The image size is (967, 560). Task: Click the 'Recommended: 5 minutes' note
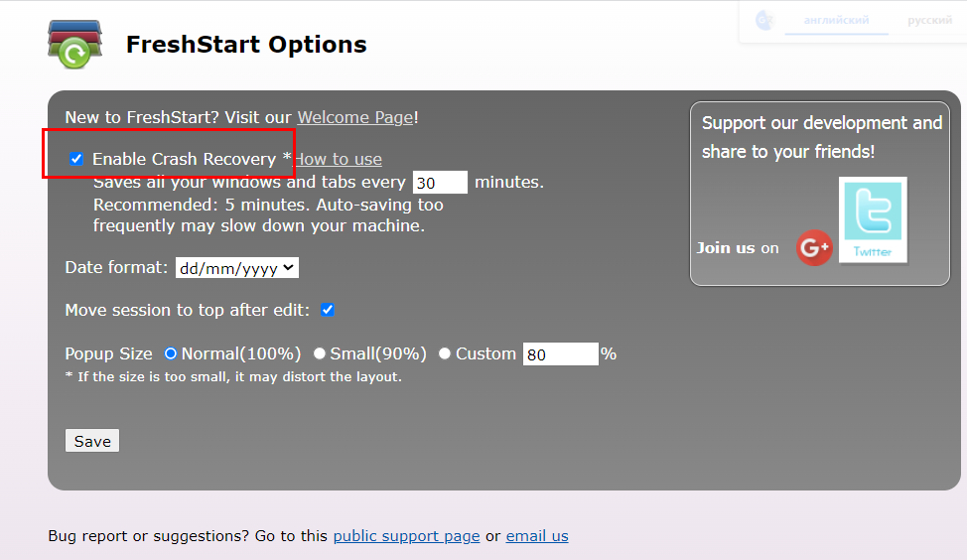[268, 215]
